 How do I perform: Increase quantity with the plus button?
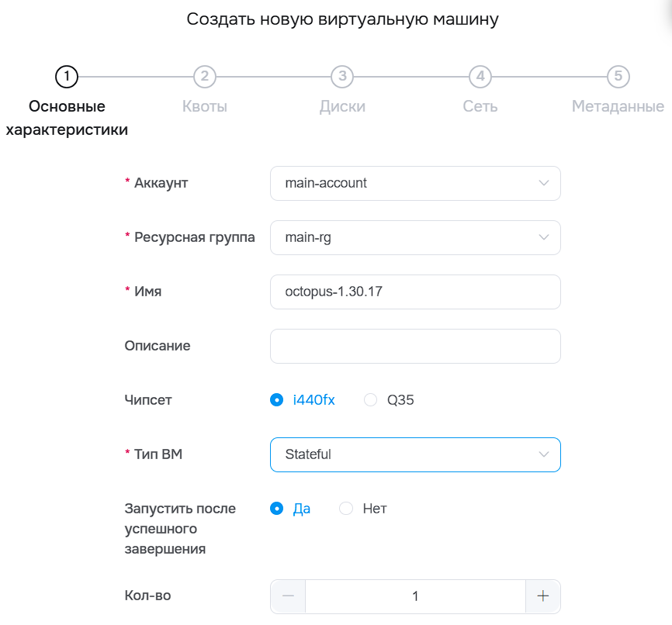click(x=543, y=596)
